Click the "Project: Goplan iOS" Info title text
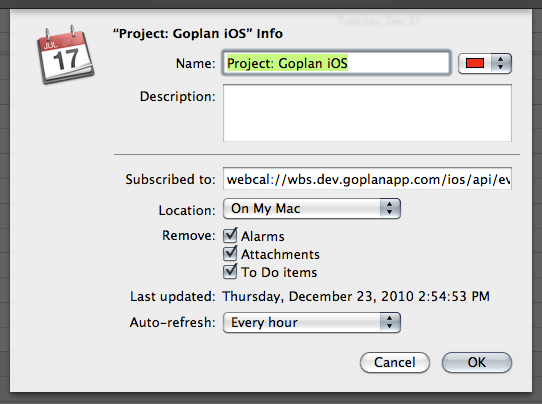Screen dimensions: 542x404 coord(198,34)
